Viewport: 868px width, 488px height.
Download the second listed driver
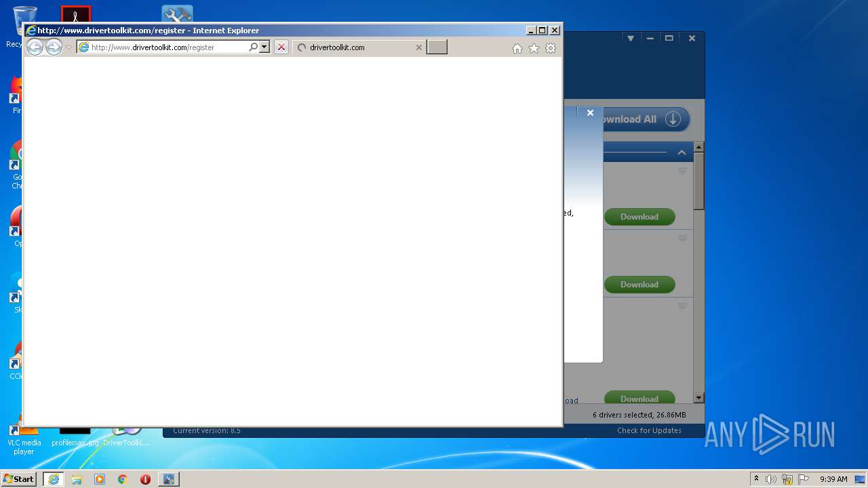click(x=639, y=285)
